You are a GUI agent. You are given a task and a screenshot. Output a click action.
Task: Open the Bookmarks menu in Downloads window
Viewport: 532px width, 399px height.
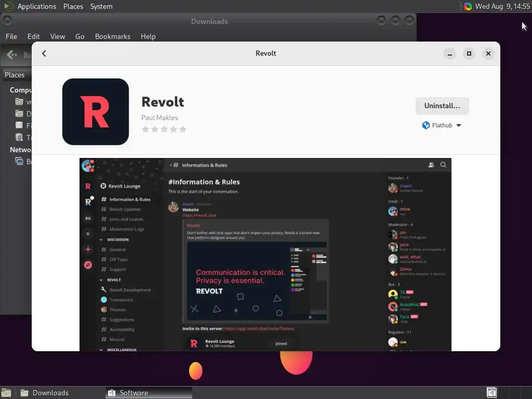coord(113,36)
